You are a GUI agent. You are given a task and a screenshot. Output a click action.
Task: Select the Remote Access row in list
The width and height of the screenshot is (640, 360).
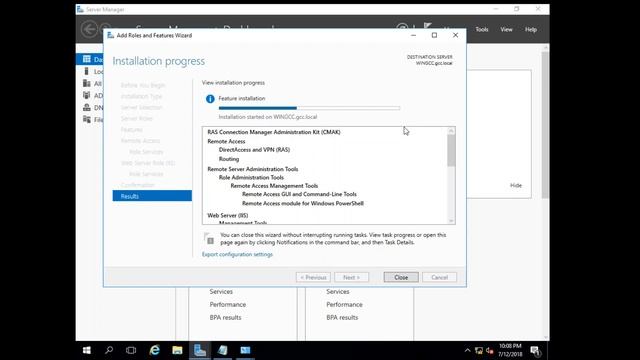pyautogui.click(x=226, y=141)
